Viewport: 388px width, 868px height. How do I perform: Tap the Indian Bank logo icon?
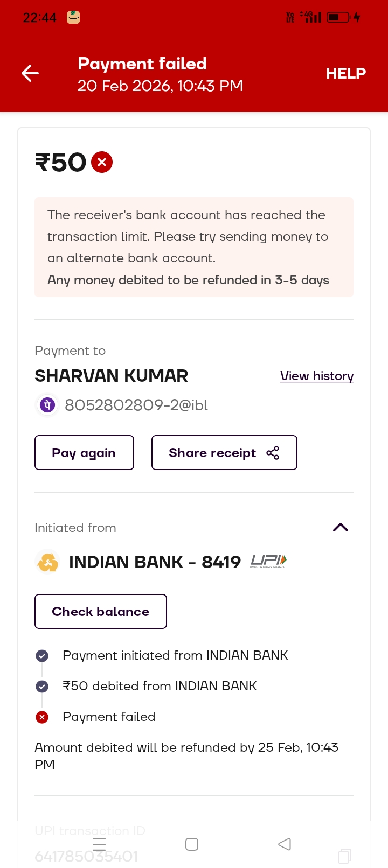[48, 562]
